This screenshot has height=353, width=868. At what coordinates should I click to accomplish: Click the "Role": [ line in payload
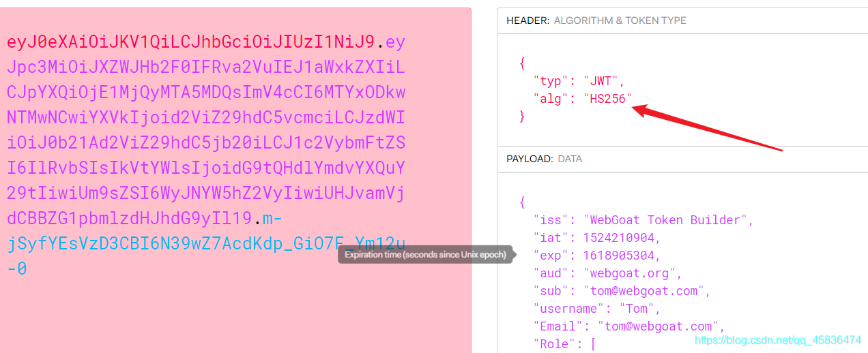(x=565, y=344)
